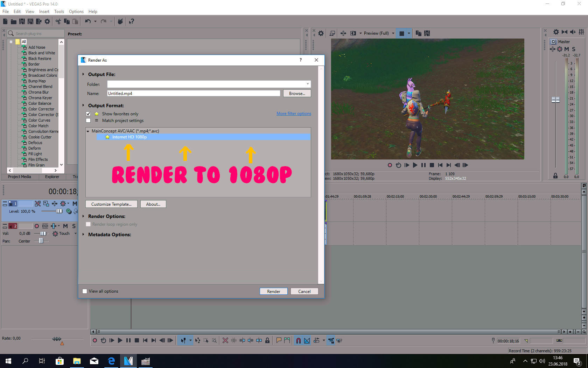The width and height of the screenshot is (588, 368).
Task: Switch to the Explorer tab
Action: pyautogui.click(x=52, y=177)
